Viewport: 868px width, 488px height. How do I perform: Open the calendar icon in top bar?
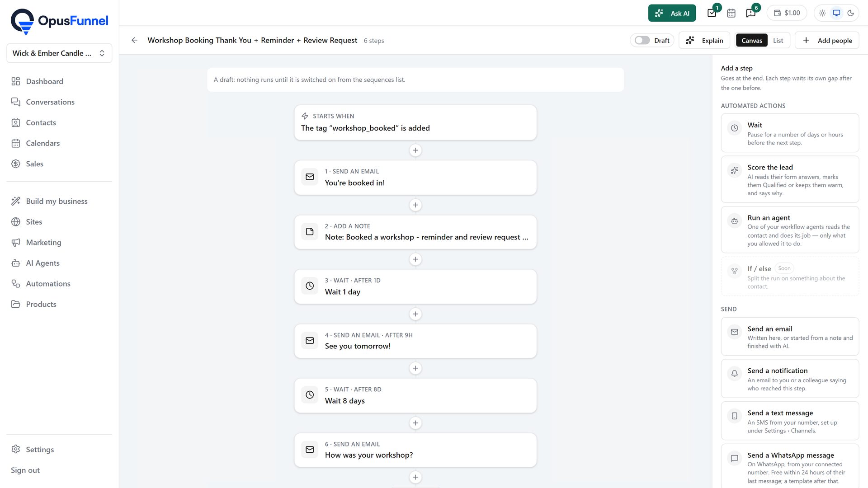pos(731,13)
